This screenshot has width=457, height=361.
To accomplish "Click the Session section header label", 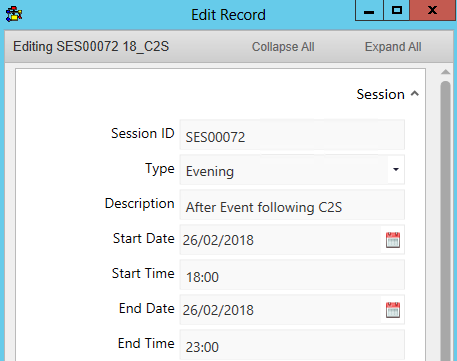I will (x=380, y=94).
